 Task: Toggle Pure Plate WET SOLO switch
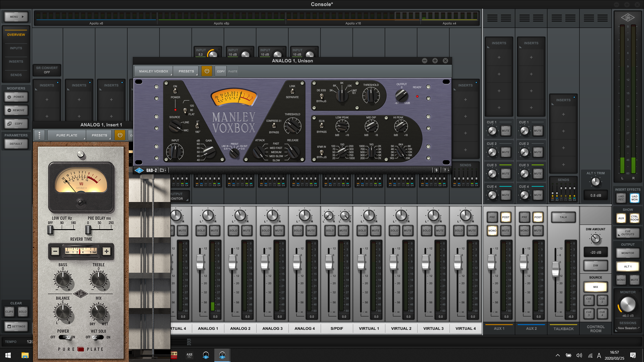click(x=98, y=337)
